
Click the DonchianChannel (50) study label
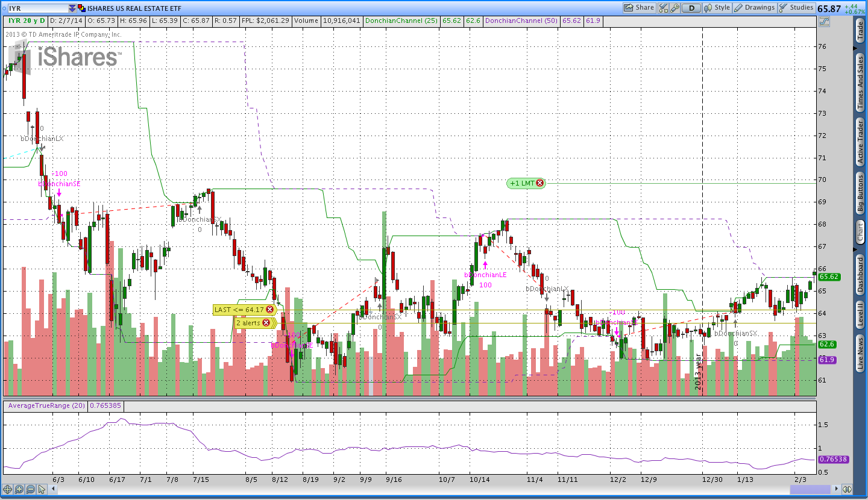tap(521, 21)
